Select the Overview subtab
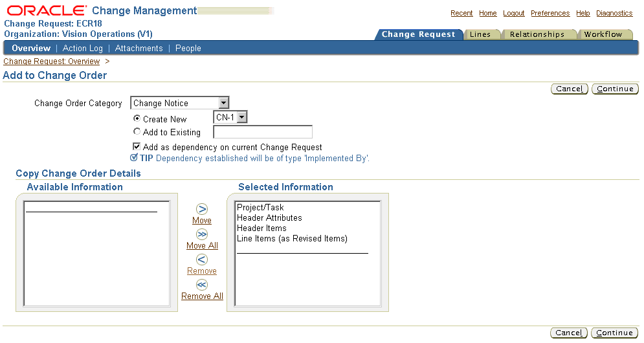This screenshot has height=343, width=644. pyautogui.click(x=31, y=48)
